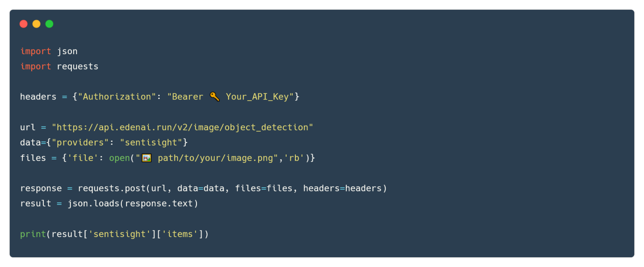Click the key emoji icon
644x267 pixels.
215,97
